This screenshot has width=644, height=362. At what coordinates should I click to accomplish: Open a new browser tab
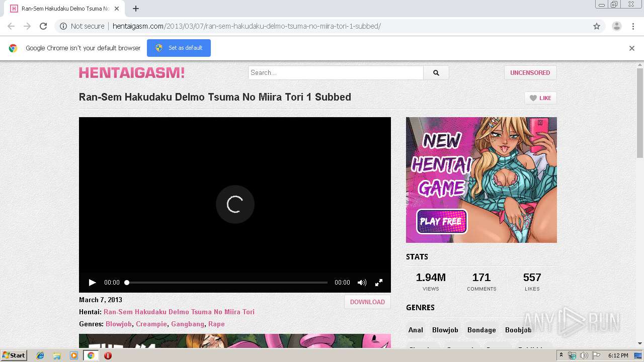(136, 9)
